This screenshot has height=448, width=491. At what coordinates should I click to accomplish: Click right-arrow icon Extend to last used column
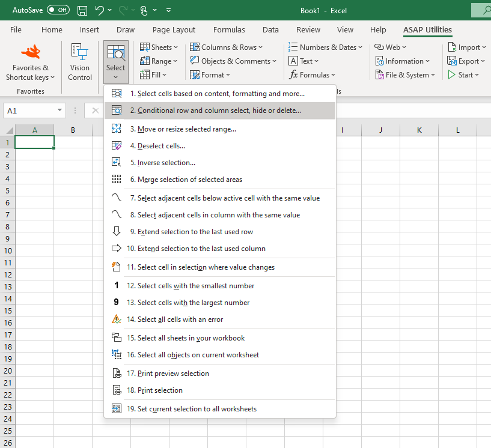(117, 248)
